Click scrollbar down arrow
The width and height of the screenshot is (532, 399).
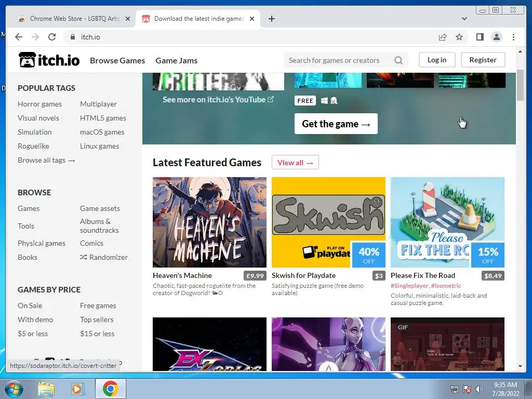(x=520, y=366)
